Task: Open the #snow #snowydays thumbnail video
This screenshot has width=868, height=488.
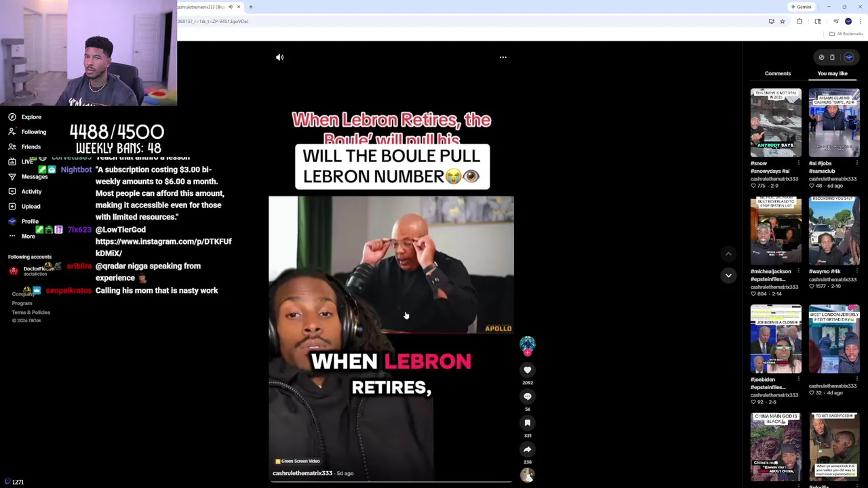Action: [x=776, y=123]
